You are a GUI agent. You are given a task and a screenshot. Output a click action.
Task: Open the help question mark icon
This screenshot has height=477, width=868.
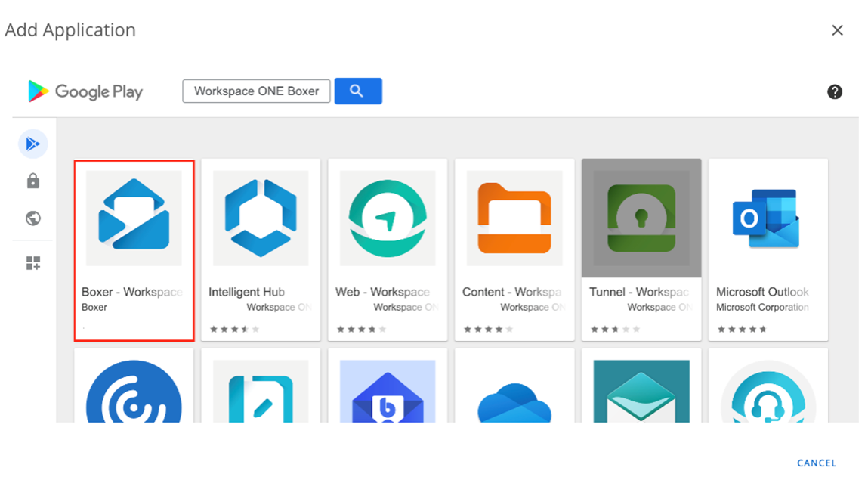point(834,92)
